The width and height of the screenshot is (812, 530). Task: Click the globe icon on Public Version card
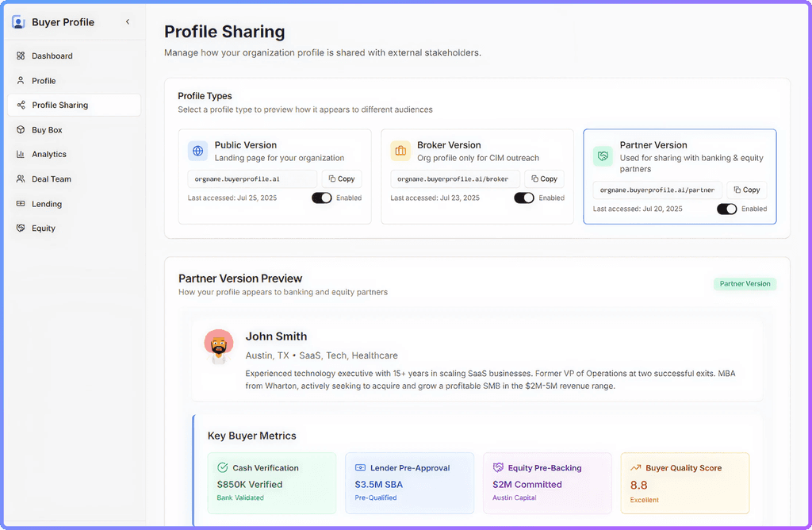[197, 150]
